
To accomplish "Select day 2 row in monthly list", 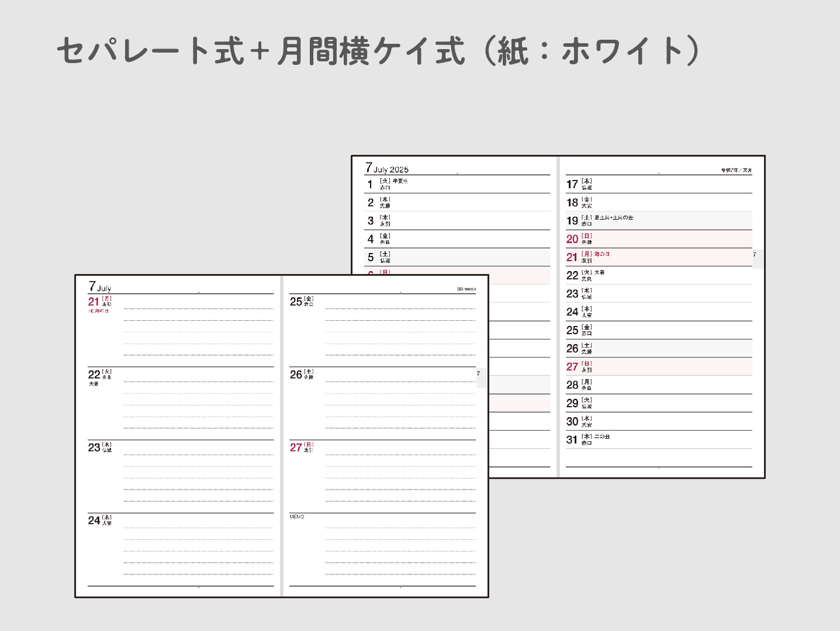I will (457, 202).
